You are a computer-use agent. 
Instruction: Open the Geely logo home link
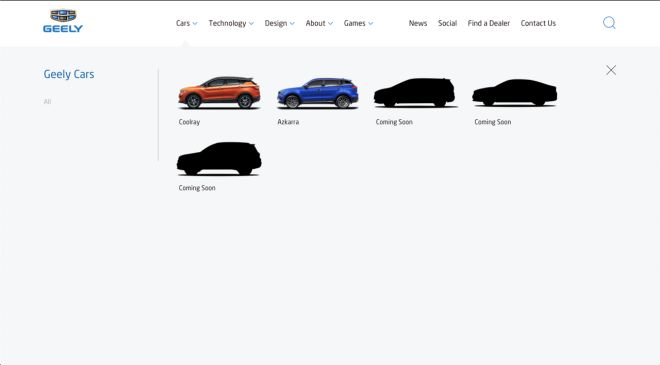coord(63,21)
